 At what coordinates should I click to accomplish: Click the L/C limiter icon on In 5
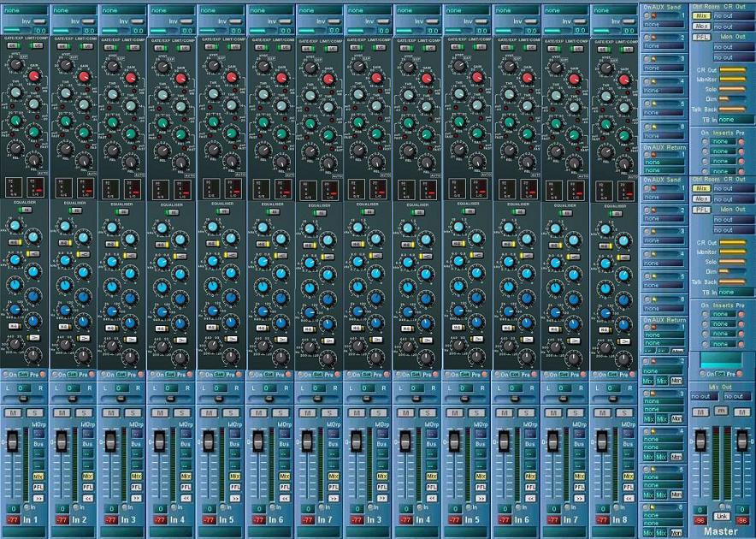pyautogui.click(x=234, y=45)
